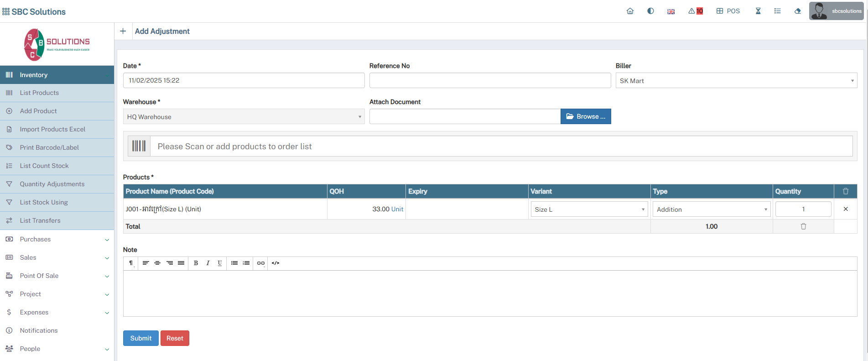Insert a link in Note editor

[x=260, y=263]
